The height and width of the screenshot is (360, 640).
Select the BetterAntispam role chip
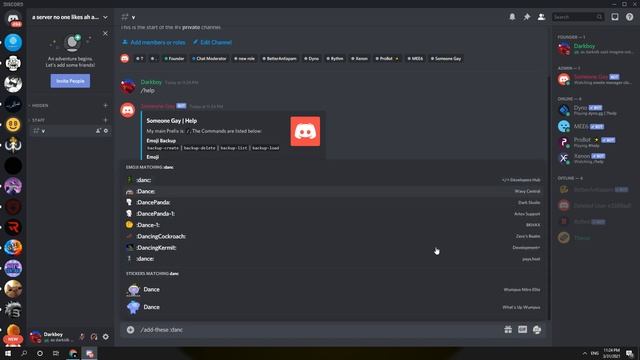(280, 59)
